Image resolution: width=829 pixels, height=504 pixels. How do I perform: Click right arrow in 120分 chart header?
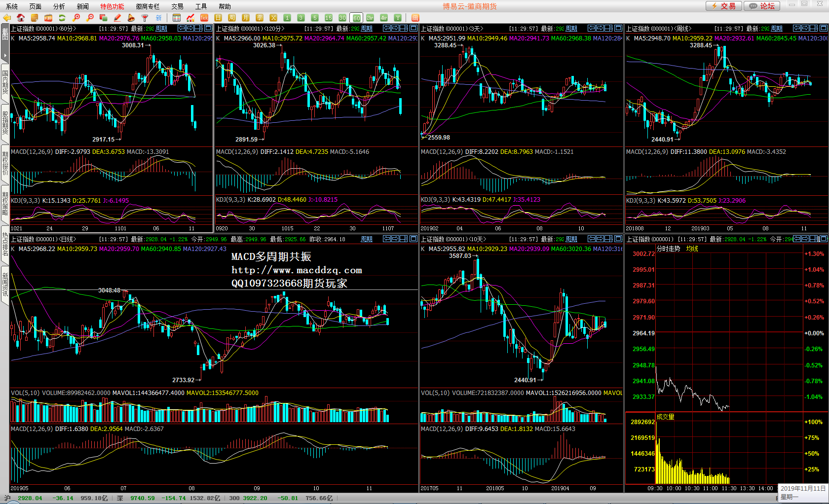395,28
